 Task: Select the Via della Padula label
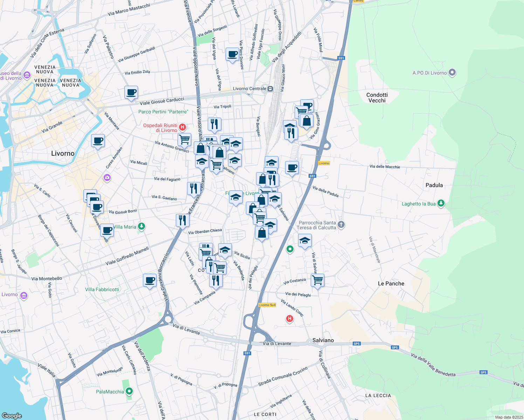[x=325, y=191]
